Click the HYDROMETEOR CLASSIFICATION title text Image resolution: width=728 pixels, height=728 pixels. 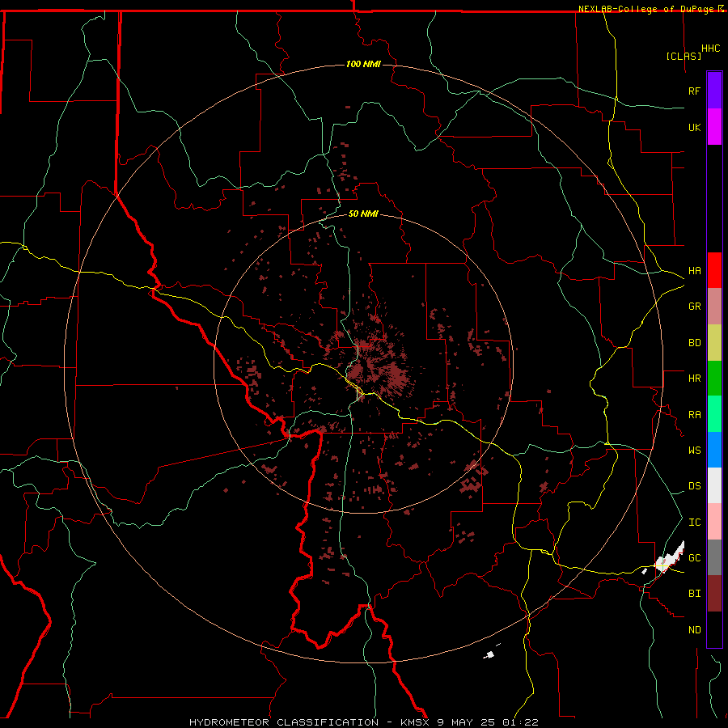click(284, 722)
